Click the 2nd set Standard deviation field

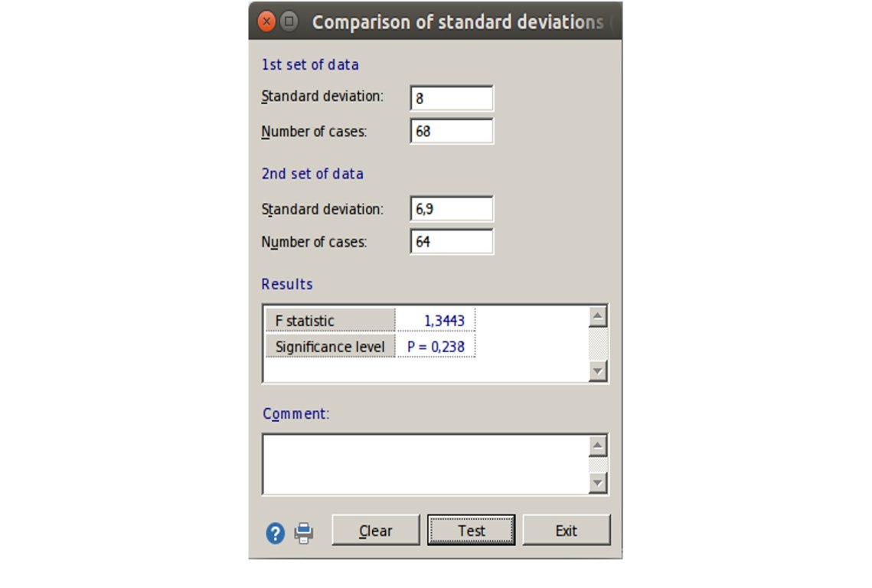[x=452, y=209]
